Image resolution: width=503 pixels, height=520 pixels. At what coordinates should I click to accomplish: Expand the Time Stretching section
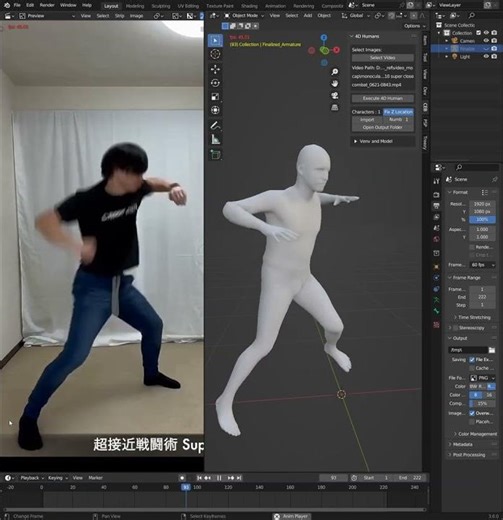point(472,317)
